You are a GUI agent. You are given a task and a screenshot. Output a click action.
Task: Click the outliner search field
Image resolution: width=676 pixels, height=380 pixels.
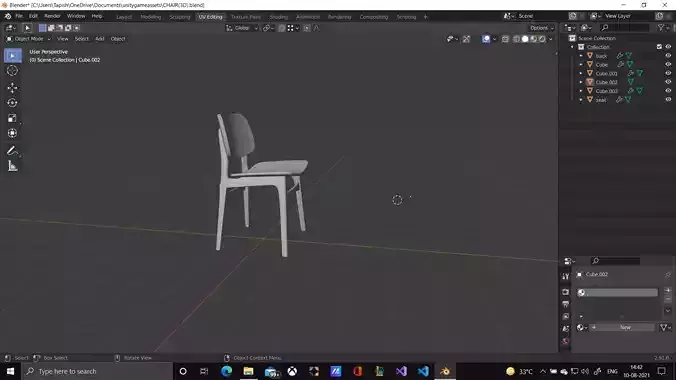(x=625, y=28)
